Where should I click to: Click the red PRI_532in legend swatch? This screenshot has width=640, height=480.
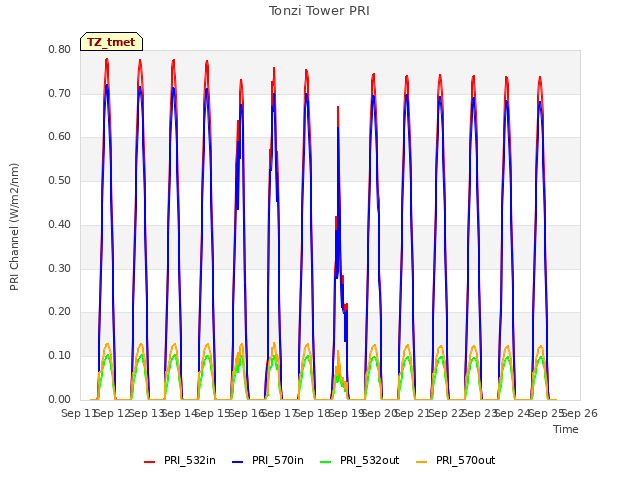pyautogui.click(x=150, y=461)
